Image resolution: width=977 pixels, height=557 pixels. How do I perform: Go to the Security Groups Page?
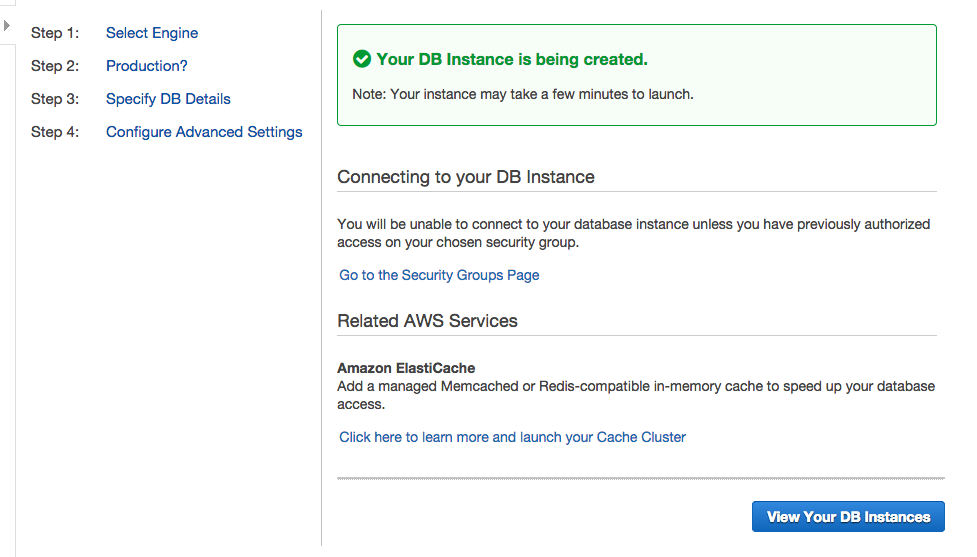click(x=439, y=275)
